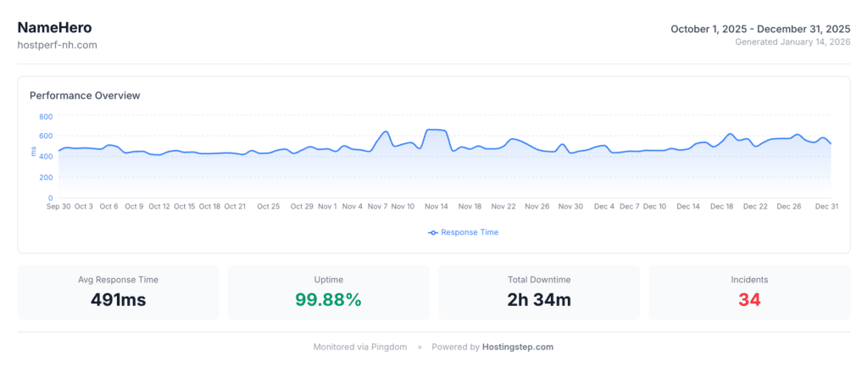Viewport: 868px width, 373px height.
Task: Click the Monitored via Pingdom text
Action: [360, 347]
